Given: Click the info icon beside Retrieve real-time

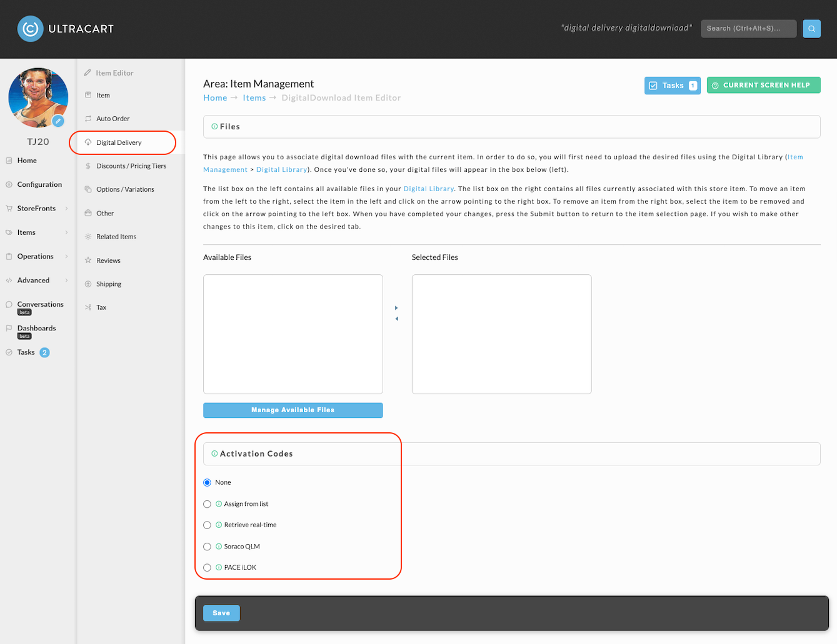Looking at the screenshot, I should click(x=219, y=525).
